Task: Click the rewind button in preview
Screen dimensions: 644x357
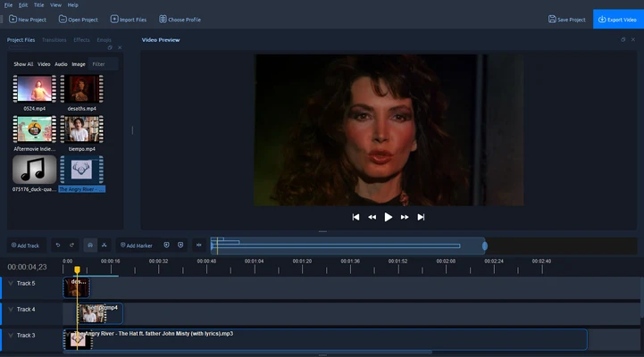Action: tap(372, 217)
